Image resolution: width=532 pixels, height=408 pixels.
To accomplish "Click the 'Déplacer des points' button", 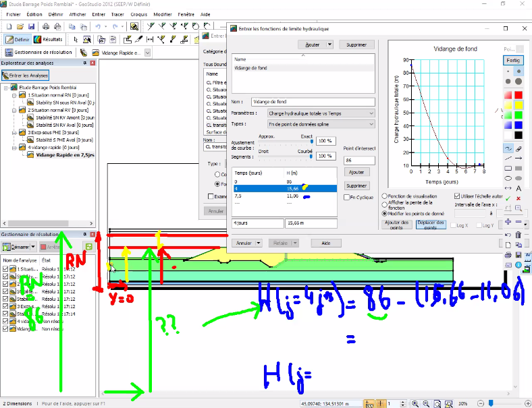I will pos(431,225).
